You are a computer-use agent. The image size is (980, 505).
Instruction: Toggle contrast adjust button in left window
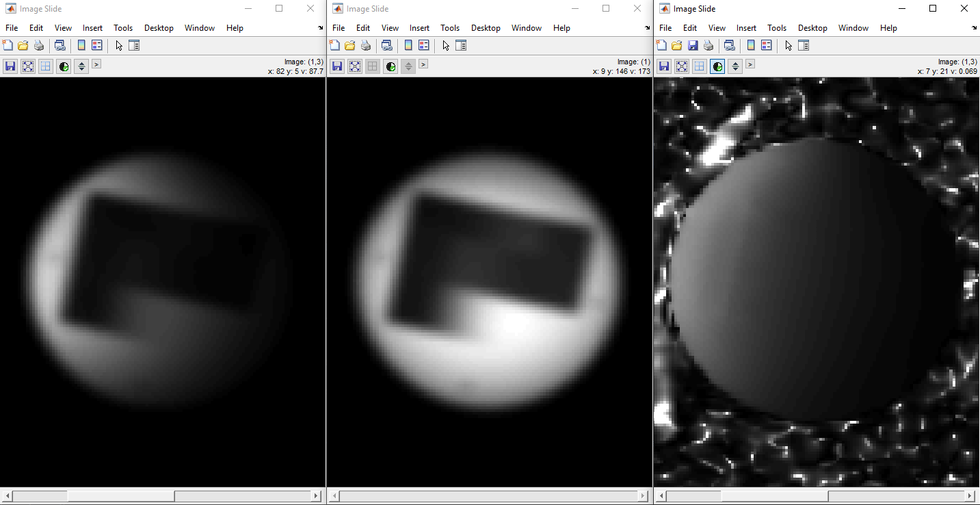pyautogui.click(x=64, y=66)
